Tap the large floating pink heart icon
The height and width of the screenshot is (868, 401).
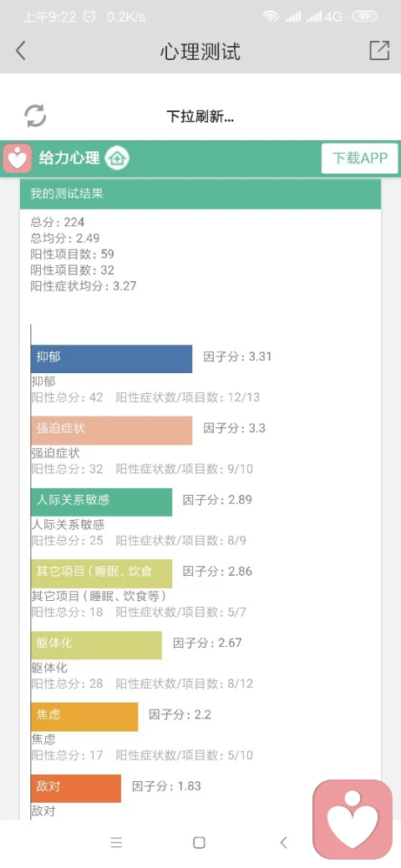[x=353, y=820]
